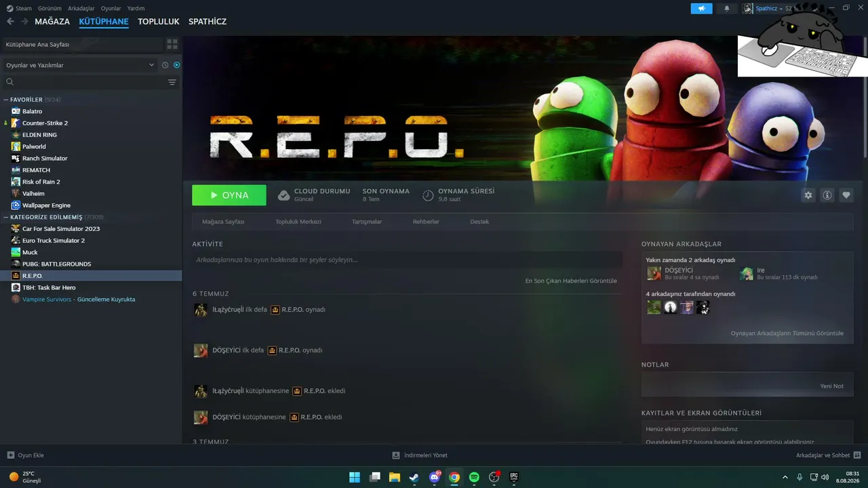Go to the TOPLULUK tab

pyautogui.click(x=159, y=22)
